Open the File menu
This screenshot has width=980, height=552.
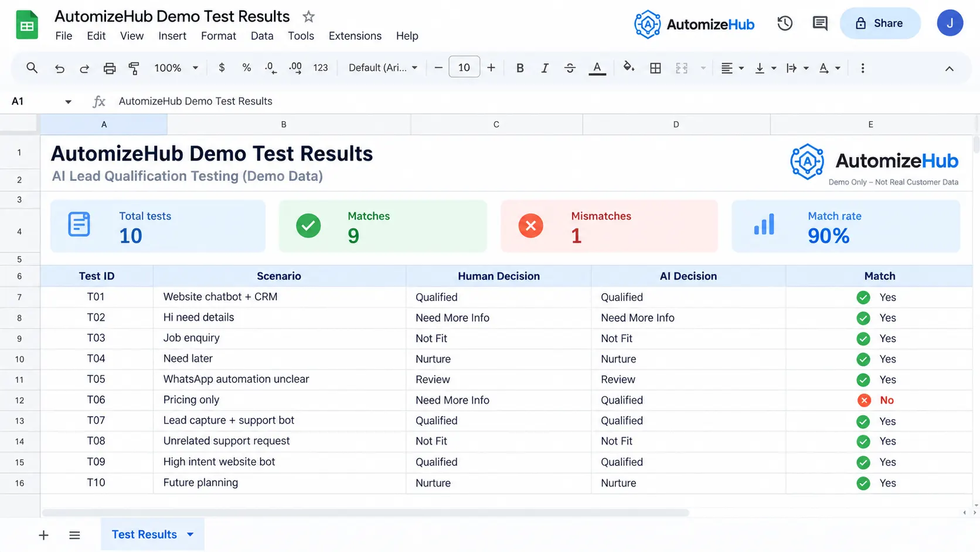63,36
